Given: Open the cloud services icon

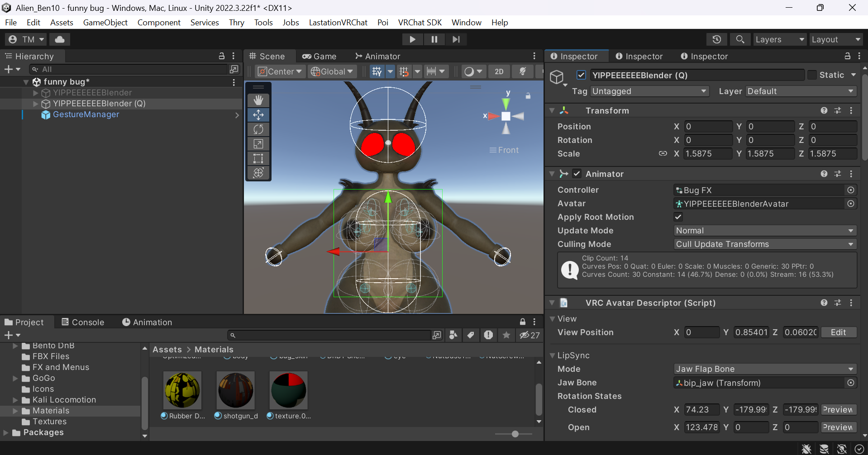Looking at the screenshot, I should 60,39.
